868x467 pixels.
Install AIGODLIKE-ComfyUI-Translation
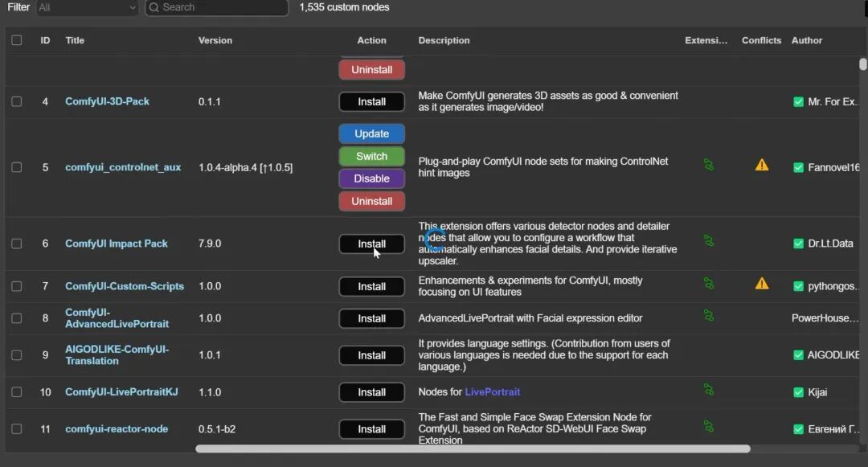(x=372, y=355)
